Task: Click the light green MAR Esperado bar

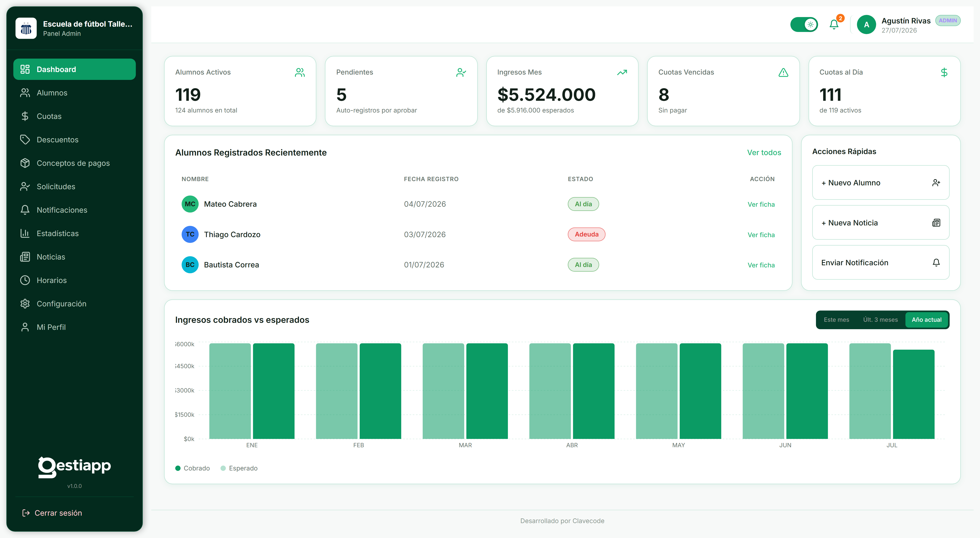Action: [443, 391]
